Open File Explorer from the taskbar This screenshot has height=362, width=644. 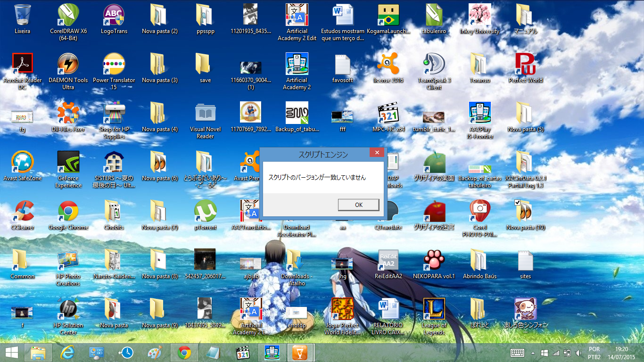(x=38, y=353)
